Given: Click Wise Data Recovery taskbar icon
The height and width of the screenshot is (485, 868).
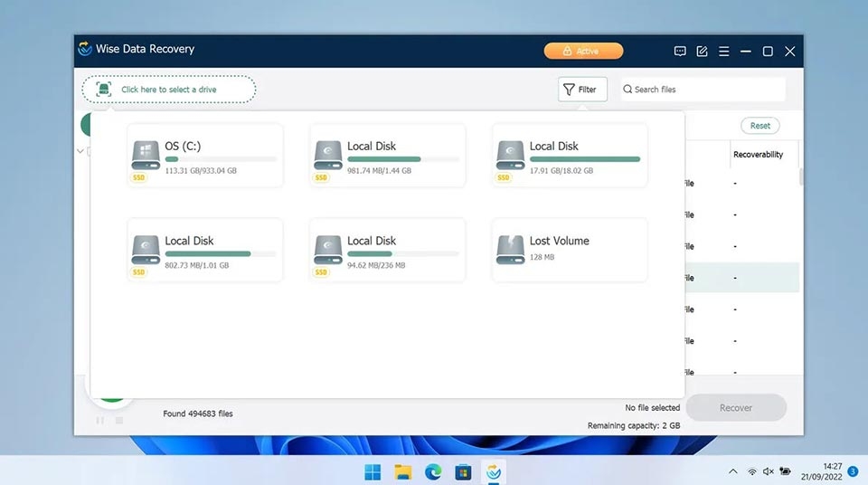Looking at the screenshot, I should pyautogui.click(x=494, y=472).
